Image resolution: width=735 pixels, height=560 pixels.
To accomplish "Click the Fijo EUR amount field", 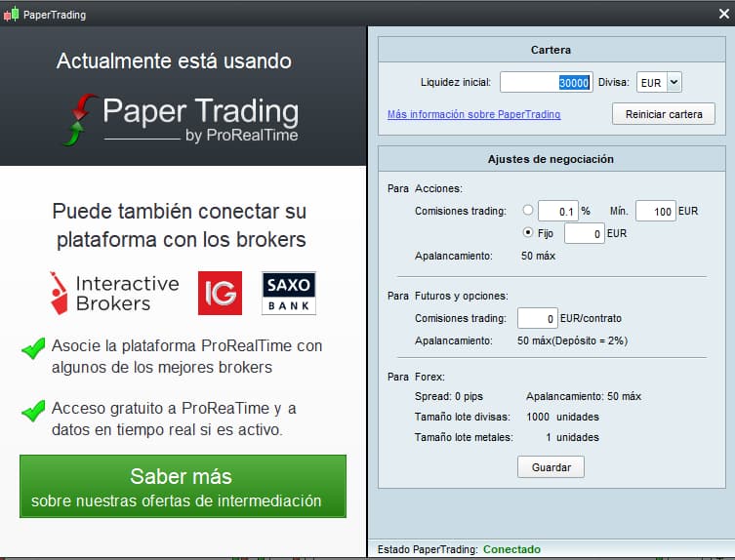I will 585,233.
